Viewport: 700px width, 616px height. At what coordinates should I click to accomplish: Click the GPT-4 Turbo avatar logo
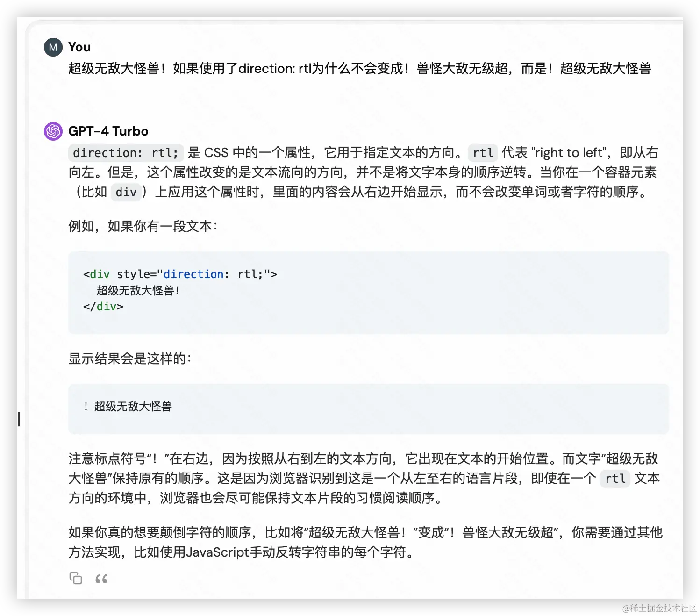[x=53, y=131]
